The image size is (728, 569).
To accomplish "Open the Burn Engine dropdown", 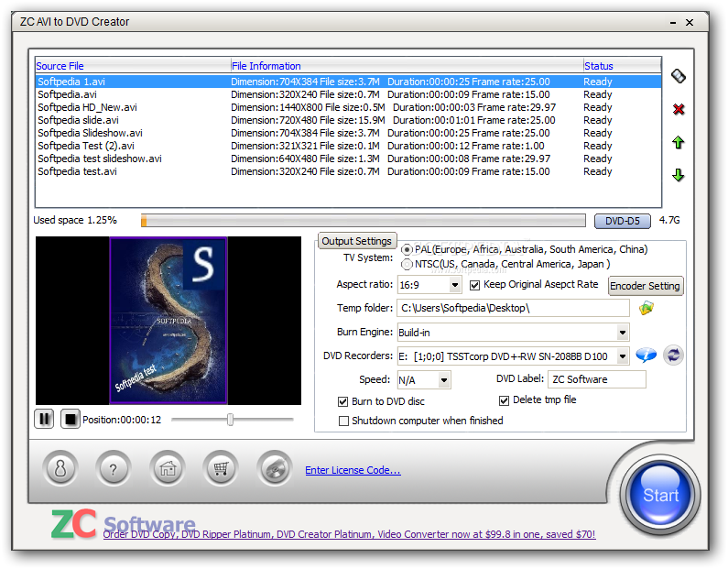I will (622, 333).
